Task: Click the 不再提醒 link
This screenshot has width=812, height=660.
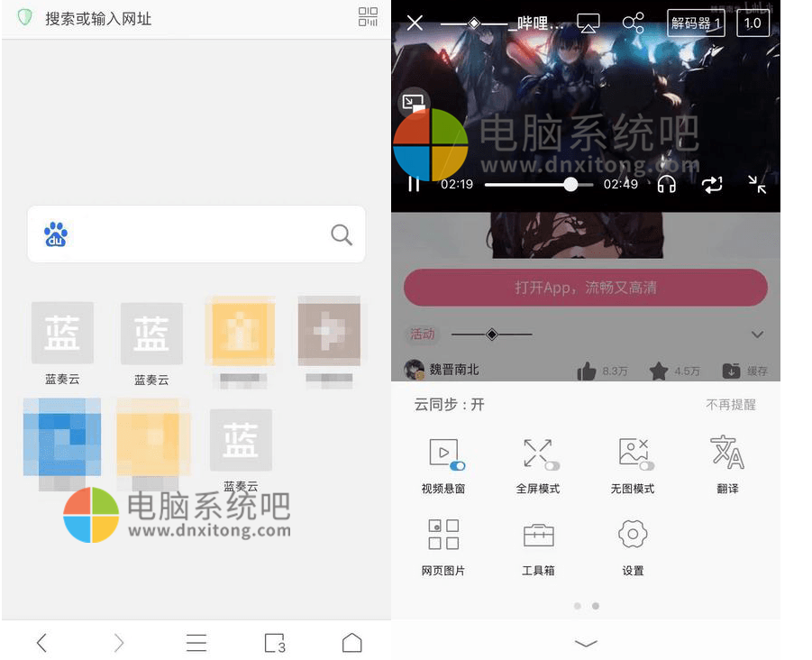Action: click(731, 405)
